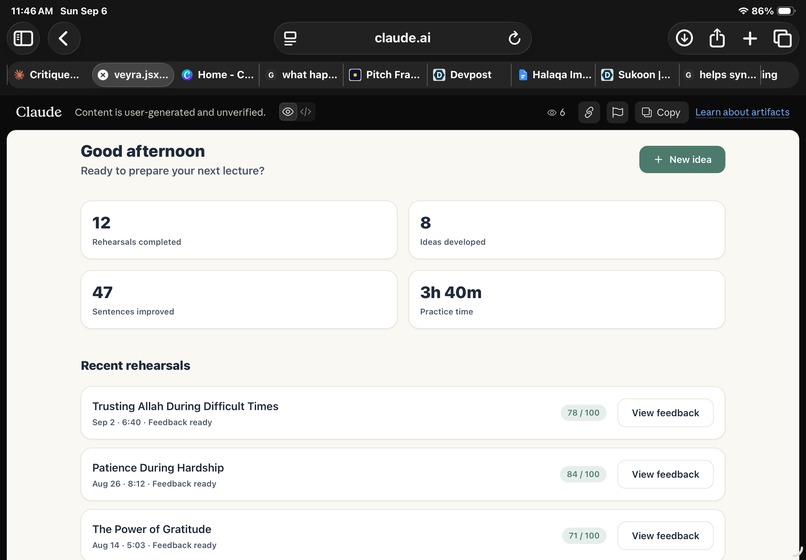Image resolution: width=806 pixels, height=560 pixels.
Task: Select the Sentences improved card
Action: [239, 299]
